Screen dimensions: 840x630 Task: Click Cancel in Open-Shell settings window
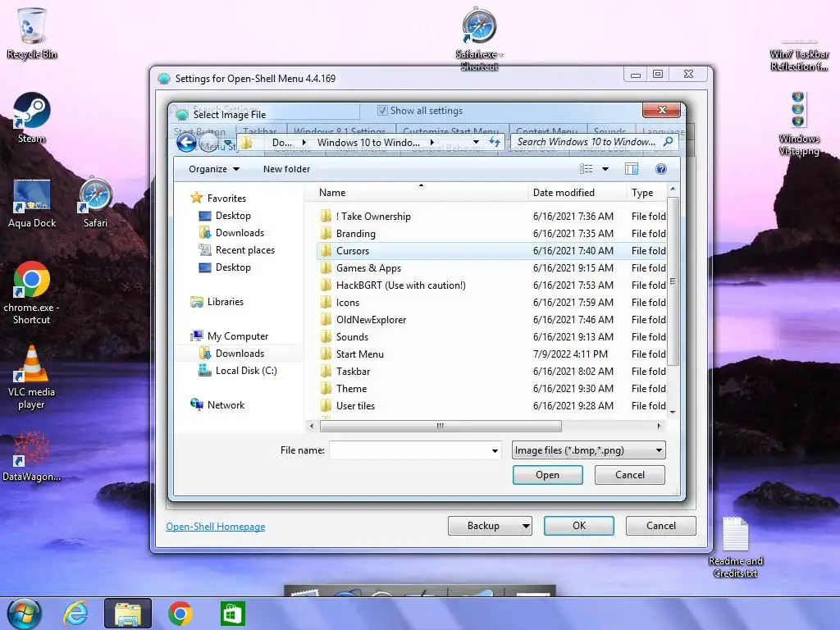click(x=660, y=526)
